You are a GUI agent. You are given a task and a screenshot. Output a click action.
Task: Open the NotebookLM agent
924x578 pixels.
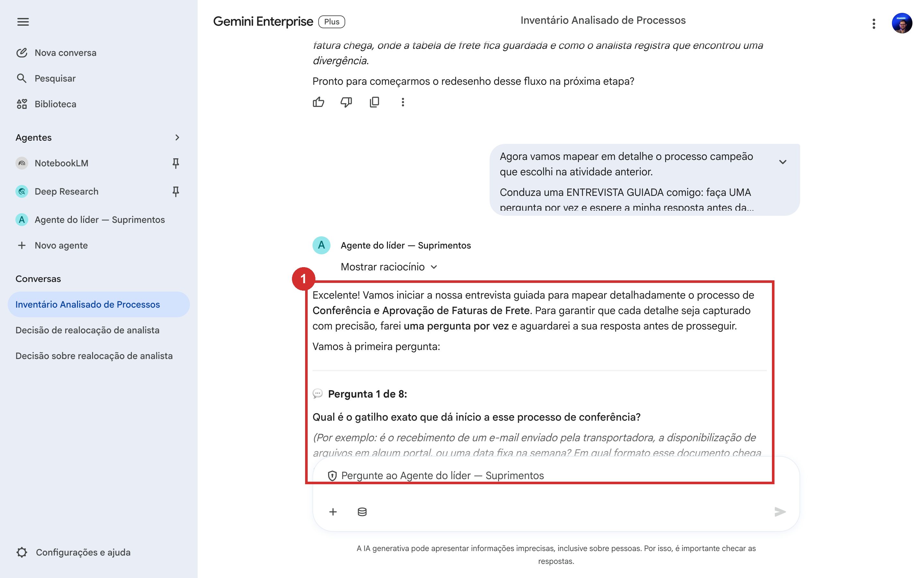pyautogui.click(x=62, y=163)
